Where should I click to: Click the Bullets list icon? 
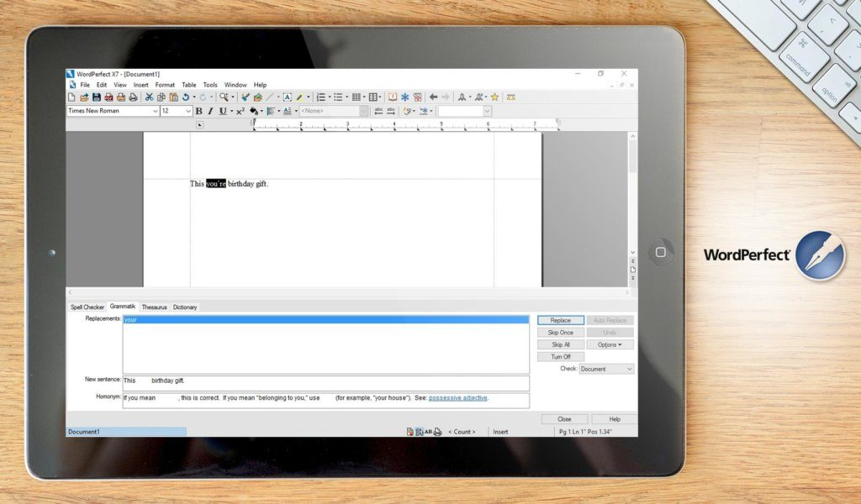(338, 97)
